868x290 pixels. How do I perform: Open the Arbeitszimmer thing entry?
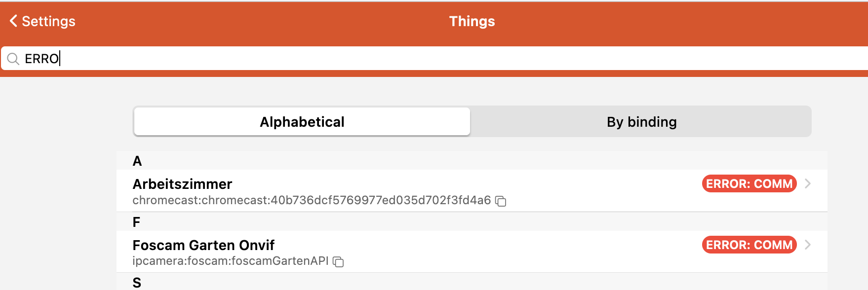coord(182,184)
